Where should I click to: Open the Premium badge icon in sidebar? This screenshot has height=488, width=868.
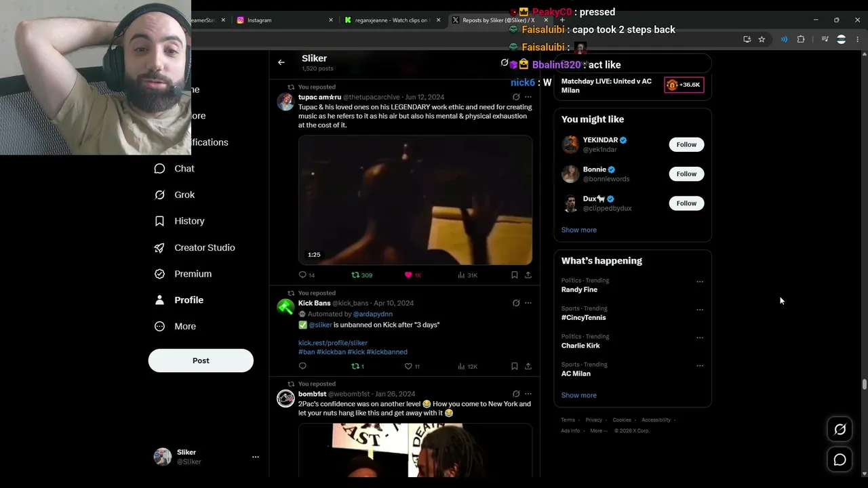tap(159, 274)
